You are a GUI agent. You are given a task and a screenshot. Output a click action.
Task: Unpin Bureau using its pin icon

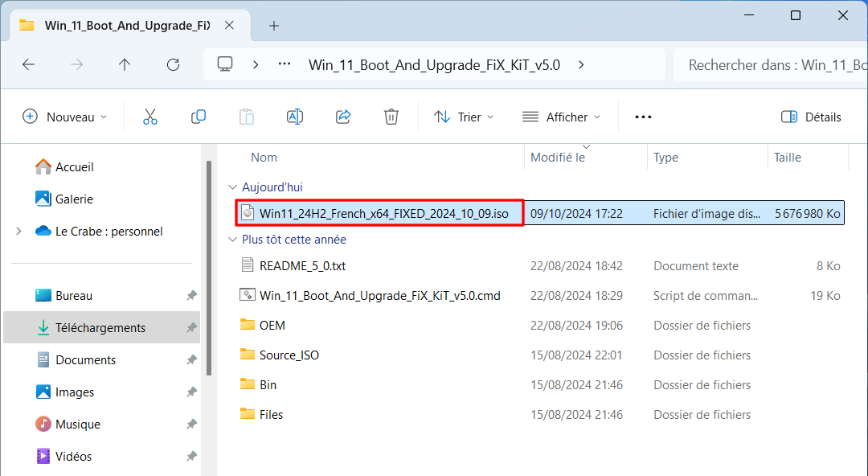tap(191, 295)
